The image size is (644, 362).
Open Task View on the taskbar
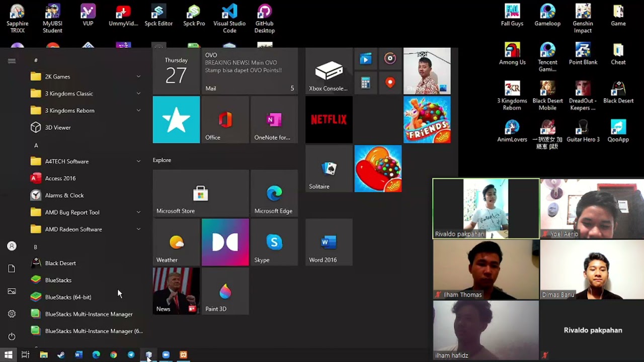[x=26, y=355]
